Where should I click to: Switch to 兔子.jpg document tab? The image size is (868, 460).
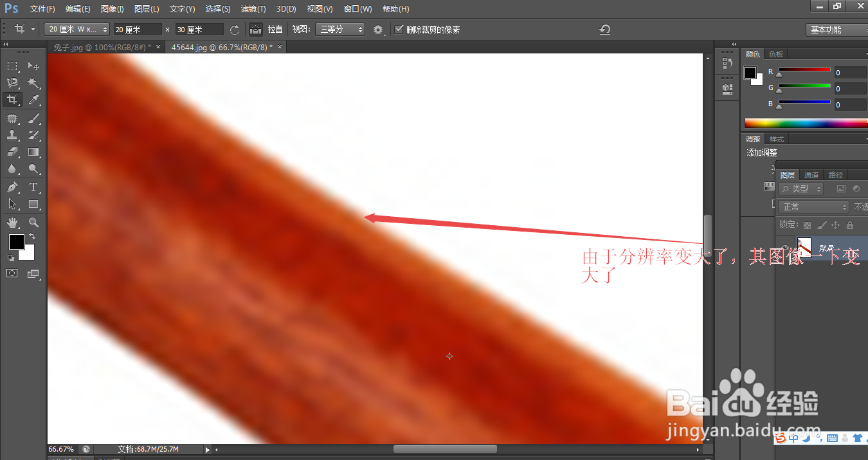tap(102, 47)
